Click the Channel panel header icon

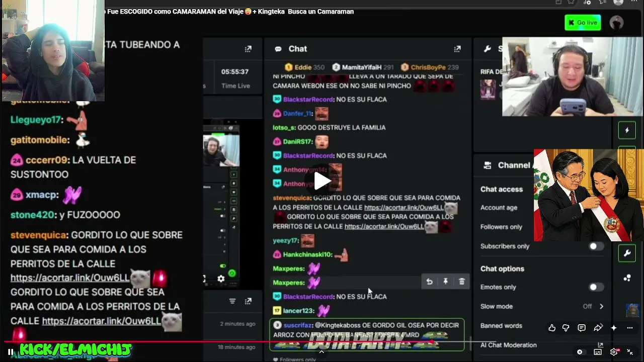(487, 165)
